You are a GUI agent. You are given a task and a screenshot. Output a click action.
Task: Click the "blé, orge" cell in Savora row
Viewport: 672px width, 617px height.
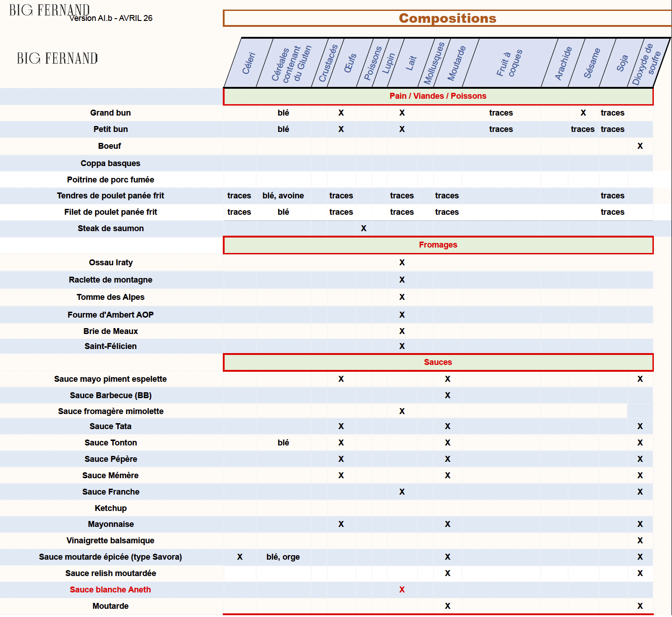pyautogui.click(x=283, y=557)
